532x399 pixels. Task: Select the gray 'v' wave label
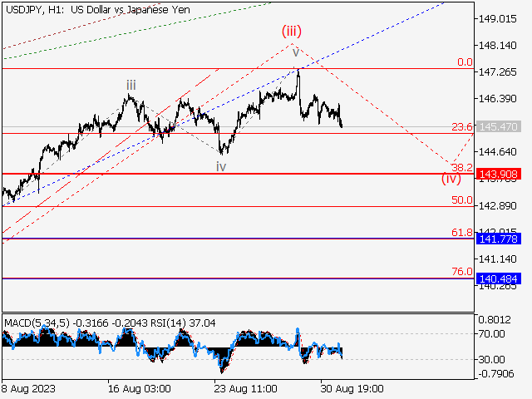tap(296, 52)
